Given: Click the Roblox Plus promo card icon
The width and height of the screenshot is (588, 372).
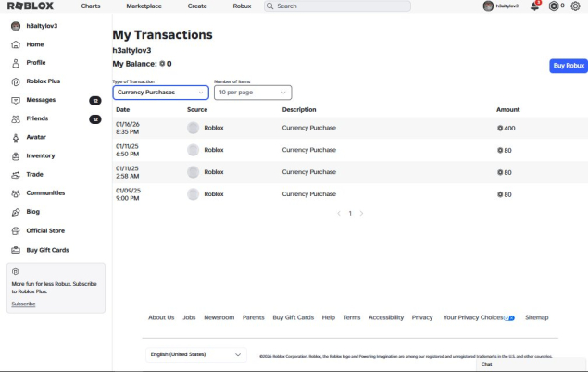Looking at the screenshot, I should 16,272.
